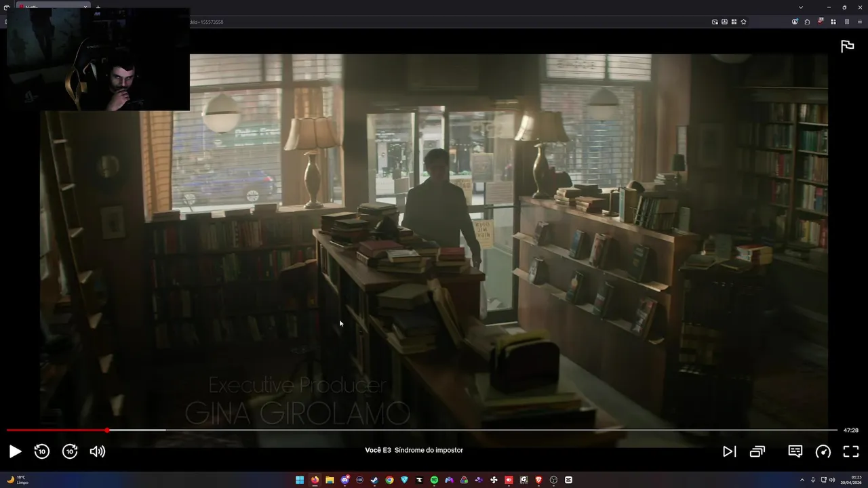Open the red extension with badge 22
The height and width of the screenshot is (488, 868).
(821, 21)
